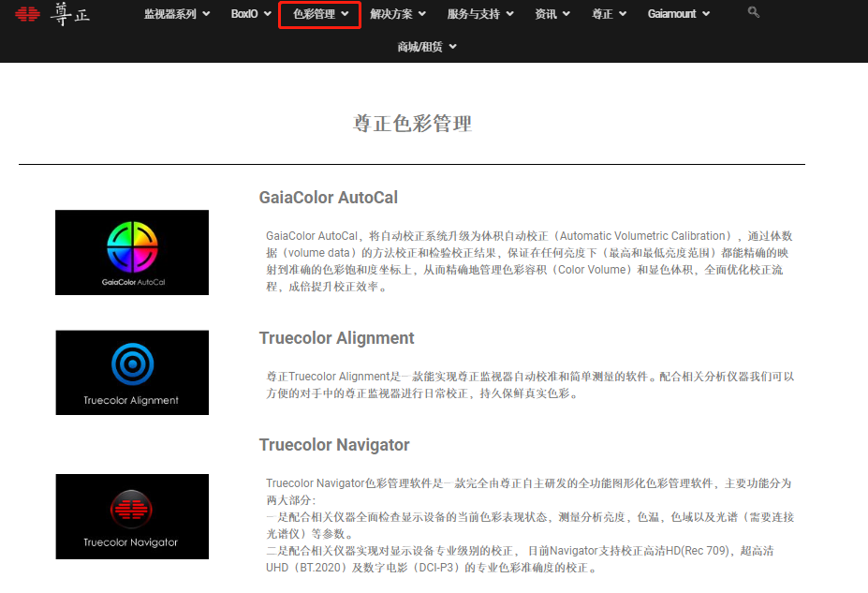868x593 pixels.
Task: Click the search magnifier icon
Action: 754,13
